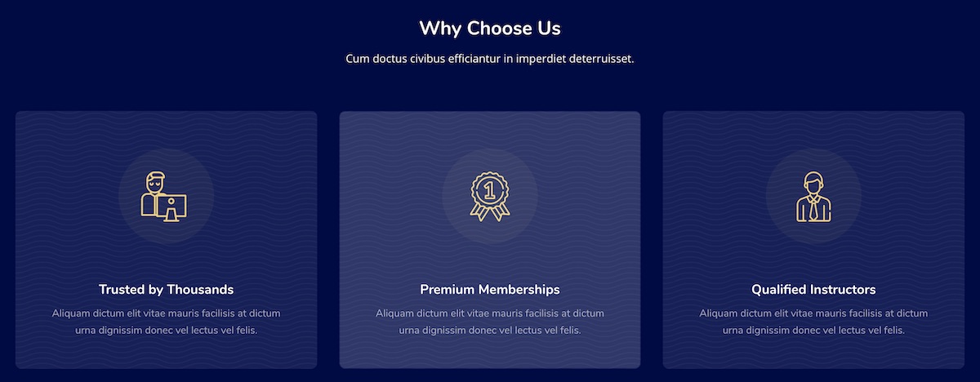Click the award ribbon medal icon
The width and height of the screenshot is (980, 382).
[490, 196]
